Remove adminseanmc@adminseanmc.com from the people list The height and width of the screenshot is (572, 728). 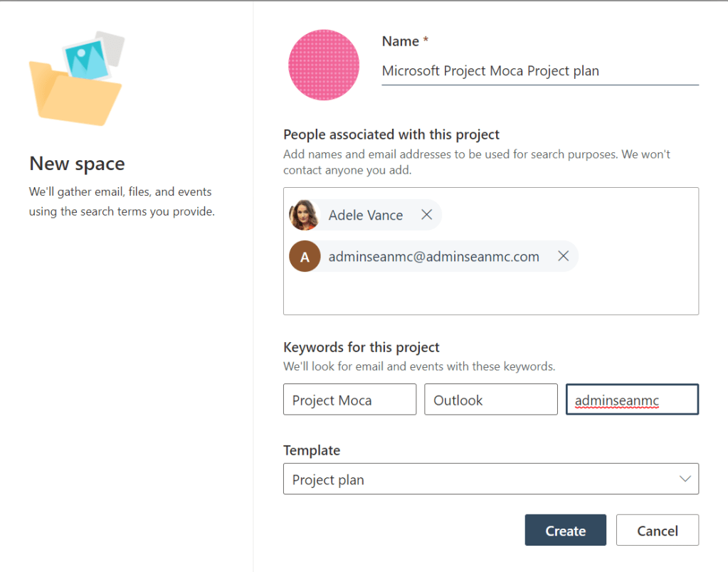(x=563, y=256)
